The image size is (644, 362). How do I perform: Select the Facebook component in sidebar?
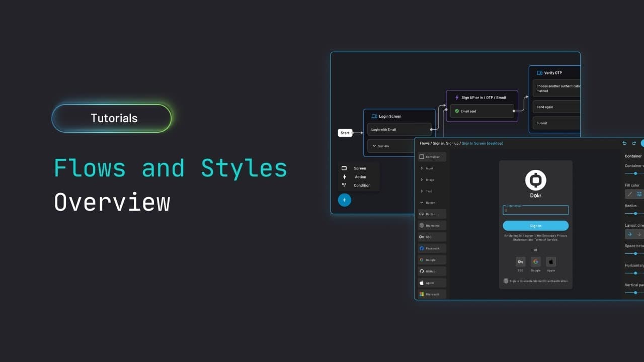click(432, 248)
